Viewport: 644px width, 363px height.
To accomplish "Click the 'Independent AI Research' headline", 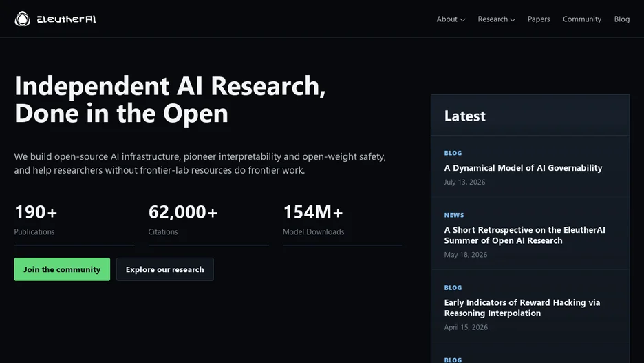I will click(170, 99).
